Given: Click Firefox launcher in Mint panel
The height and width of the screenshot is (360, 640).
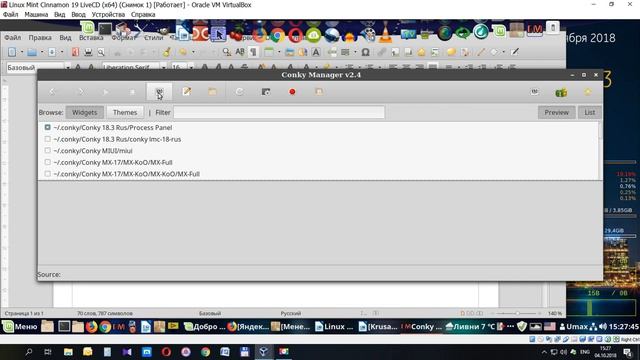Looking at the screenshot, I should tap(91, 327).
